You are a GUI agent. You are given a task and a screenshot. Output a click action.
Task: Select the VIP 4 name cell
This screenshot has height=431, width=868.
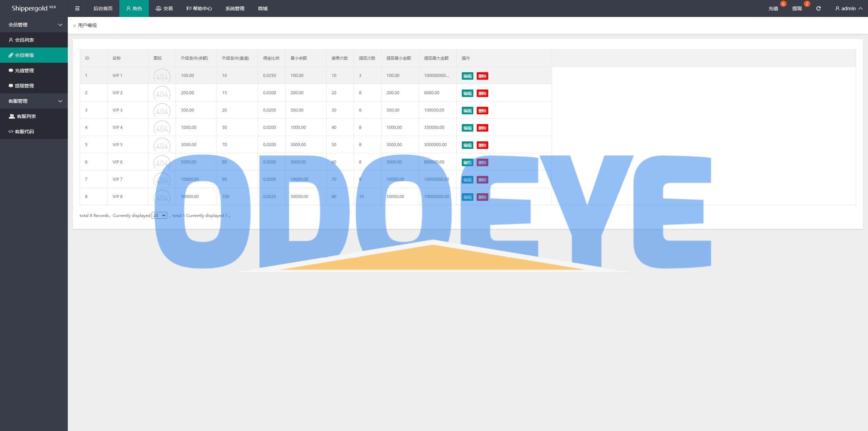pos(128,127)
